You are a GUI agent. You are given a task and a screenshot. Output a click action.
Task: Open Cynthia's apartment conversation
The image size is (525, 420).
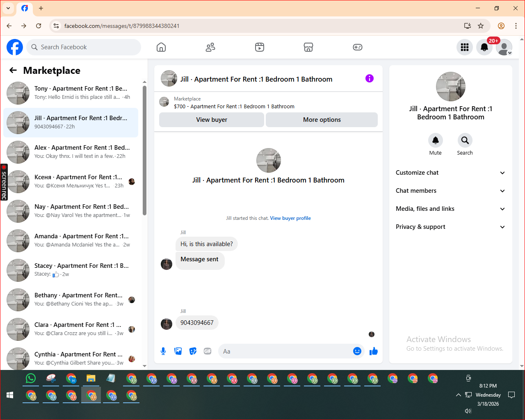click(x=71, y=358)
